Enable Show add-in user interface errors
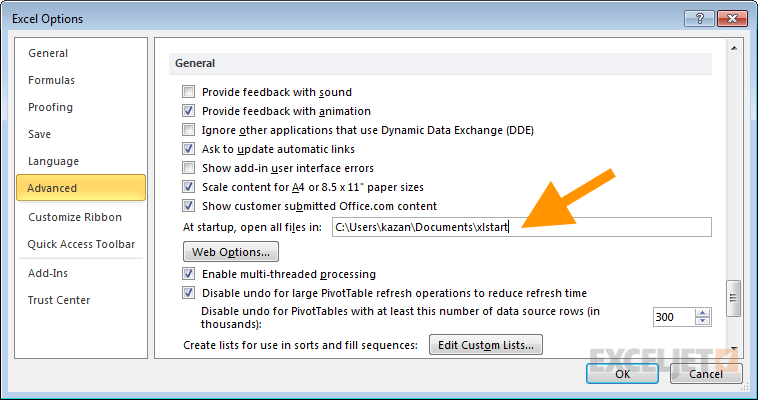This screenshot has height=400, width=758. coord(189,168)
